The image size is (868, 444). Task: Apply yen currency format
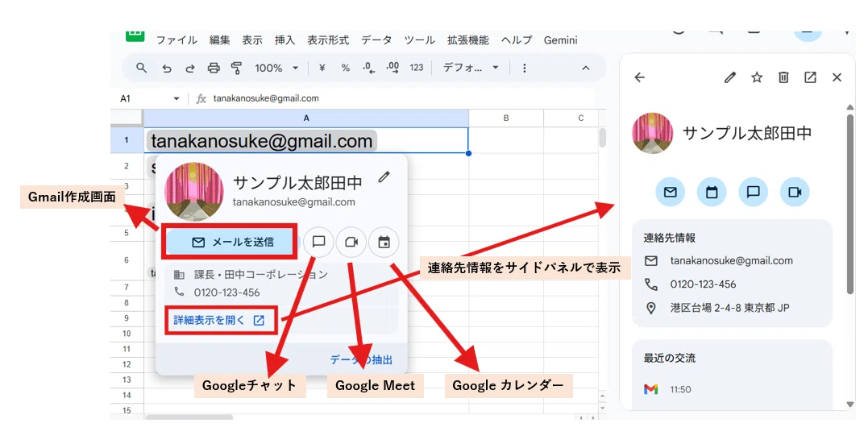coord(322,68)
